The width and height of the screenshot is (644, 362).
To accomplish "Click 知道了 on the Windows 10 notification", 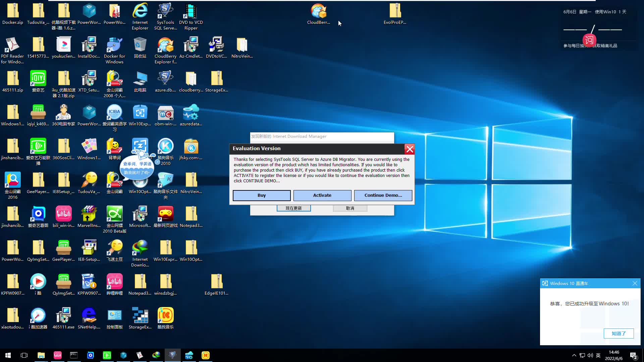I will tap(619, 334).
